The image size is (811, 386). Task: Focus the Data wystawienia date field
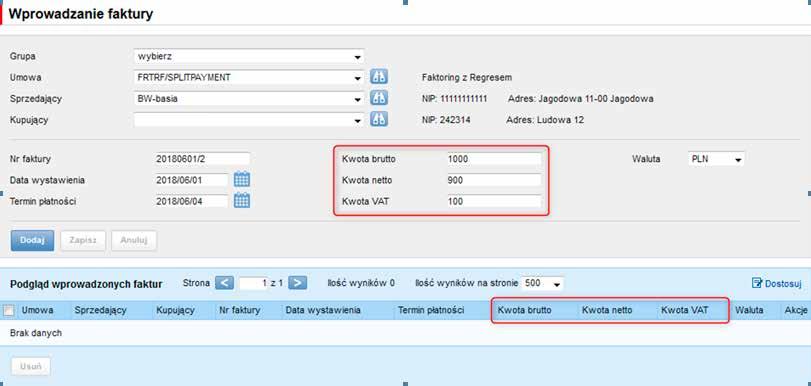(191, 180)
